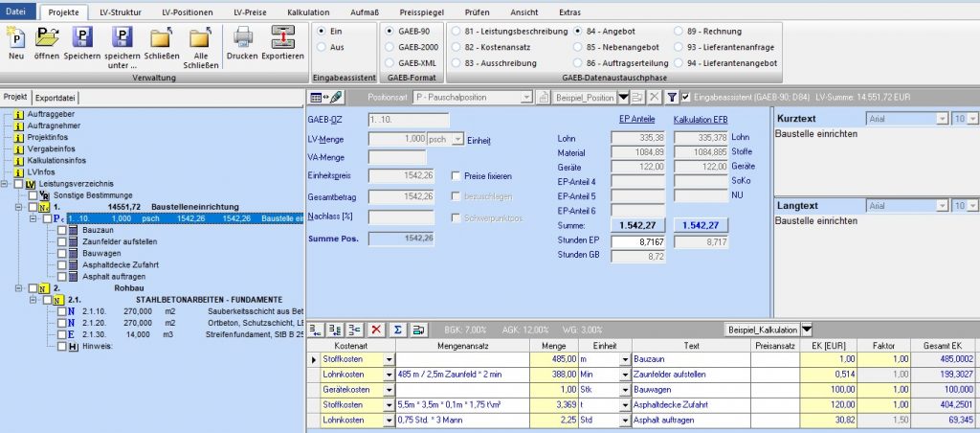Select phase 89 - Rechnung
The height and width of the screenshot is (433, 980).
click(x=679, y=31)
